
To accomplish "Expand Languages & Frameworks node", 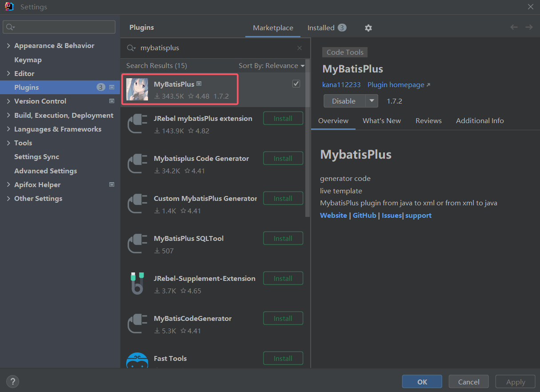I will [8, 129].
